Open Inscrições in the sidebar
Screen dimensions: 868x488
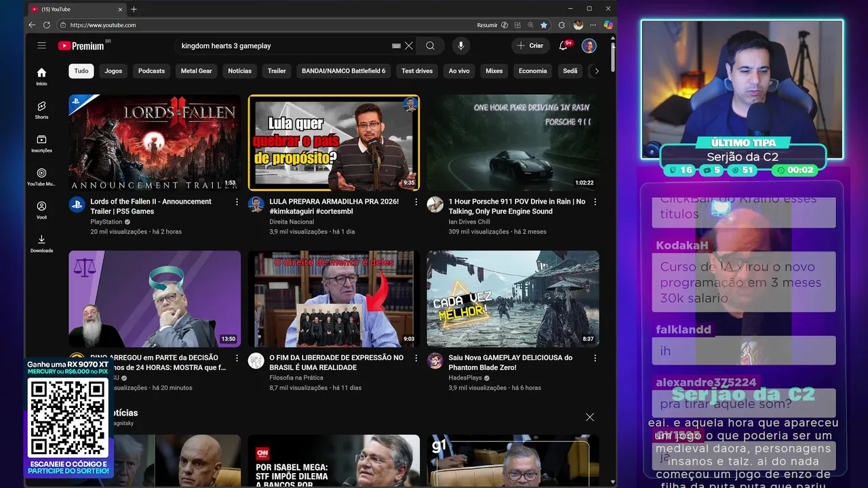41,144
